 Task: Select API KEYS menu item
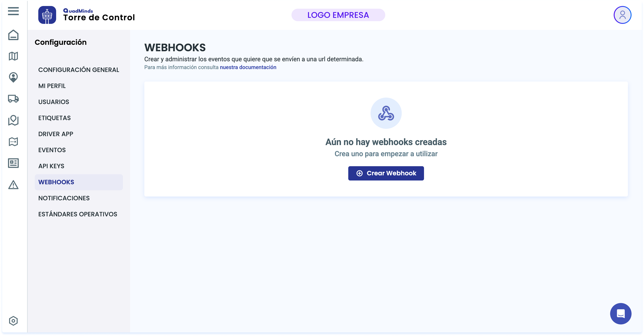(51, 166)
